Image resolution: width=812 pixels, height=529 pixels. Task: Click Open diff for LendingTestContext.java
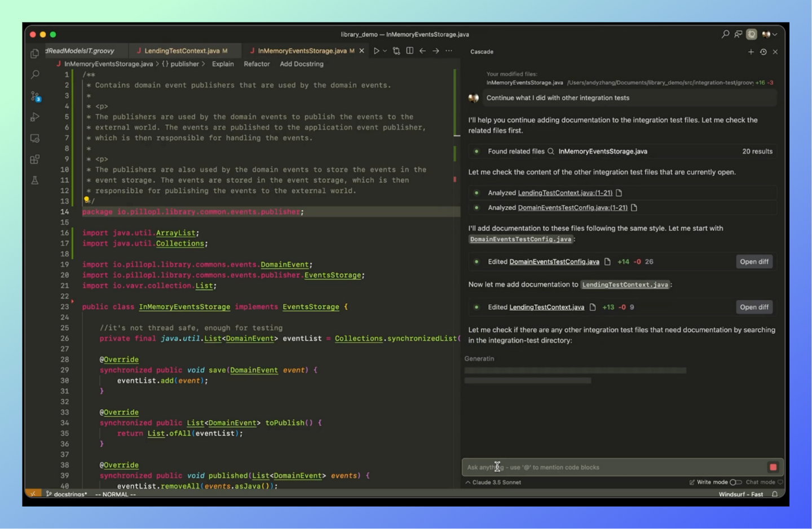[754, 307]
